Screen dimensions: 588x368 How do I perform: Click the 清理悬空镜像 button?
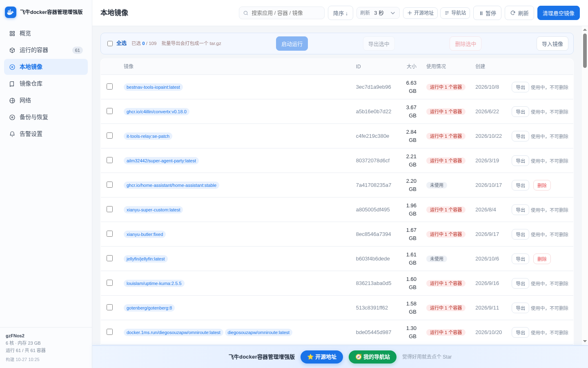[x=559, y=13]
